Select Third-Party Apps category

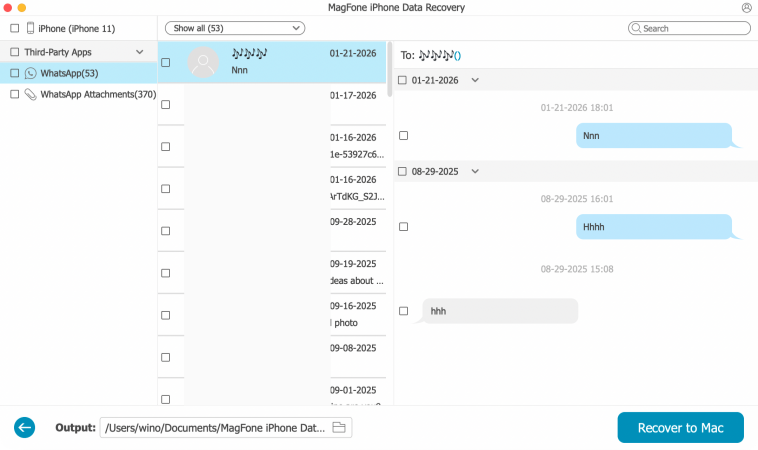coord(78,52)
